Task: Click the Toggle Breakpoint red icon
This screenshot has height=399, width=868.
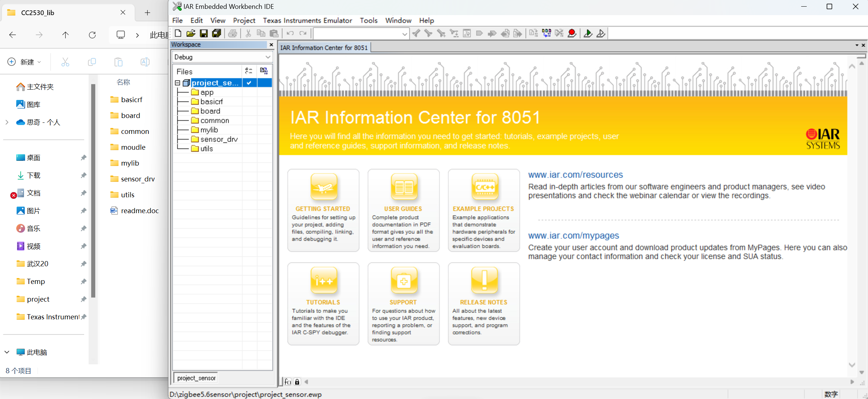Action: click(572, 34)
